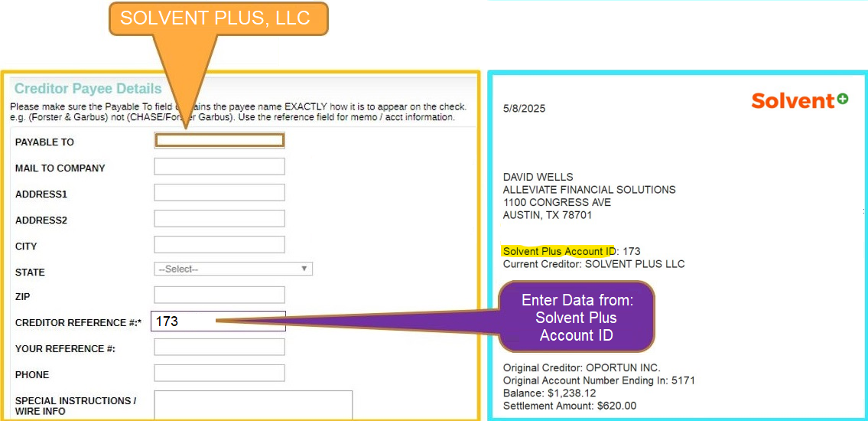Open the STATE dropdown
This screenshot has width=868, height=421.
click(x=233, y=269)
